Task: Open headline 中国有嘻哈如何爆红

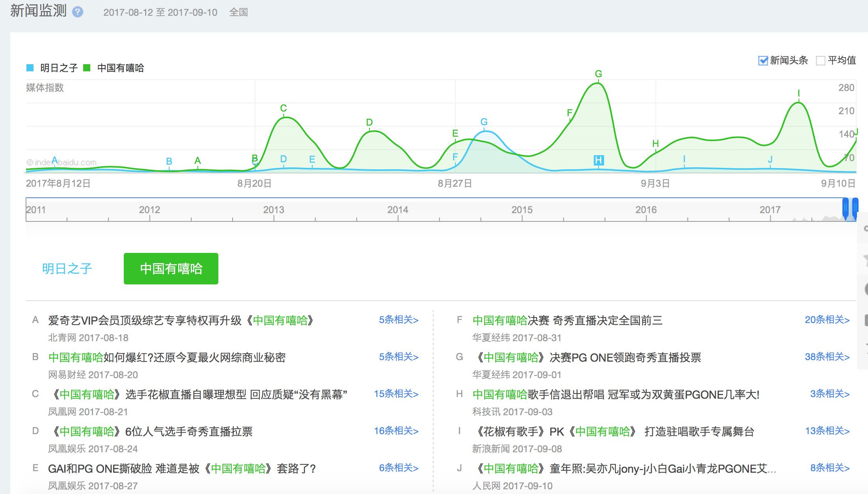Action: pyautogui.click(x=167, y=357)
